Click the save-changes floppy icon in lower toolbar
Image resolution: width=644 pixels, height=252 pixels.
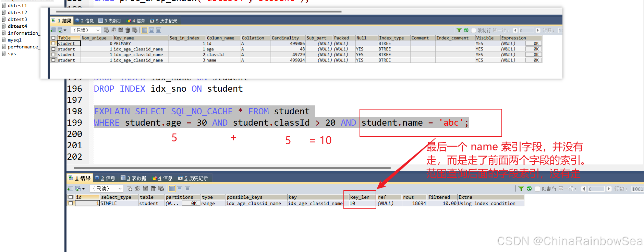(145, 188)
